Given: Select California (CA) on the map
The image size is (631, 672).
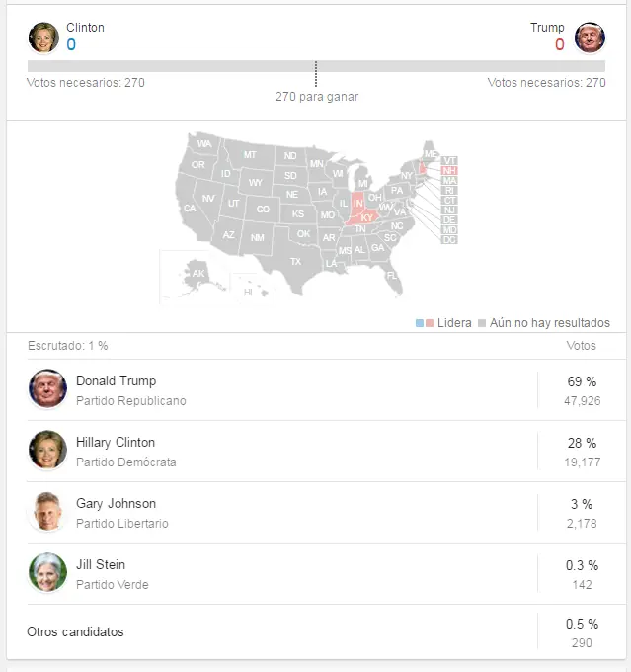Looking at the screenshot, I should tap(190, 209).
